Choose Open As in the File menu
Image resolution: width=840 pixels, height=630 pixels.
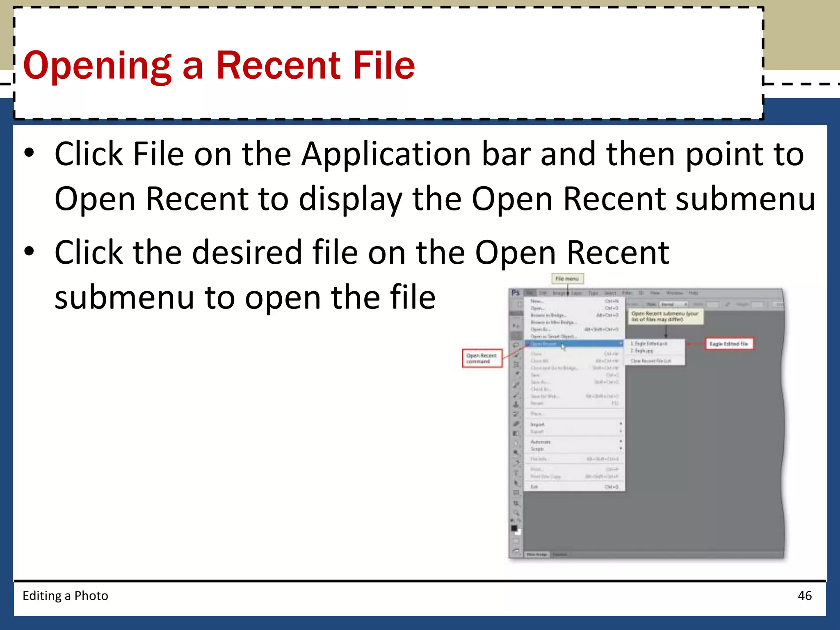pos(574,329)
